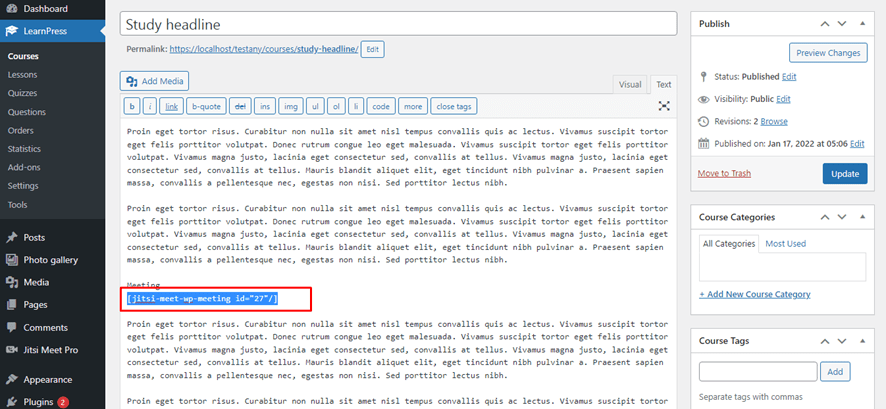
Task: Click the Jitsi Meet Pro camera icon
Action: [x=11, y=350]
